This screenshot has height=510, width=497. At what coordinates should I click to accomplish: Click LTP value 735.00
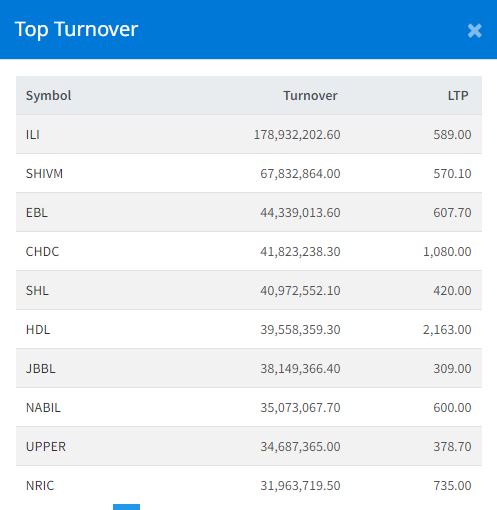click(452, 486)
